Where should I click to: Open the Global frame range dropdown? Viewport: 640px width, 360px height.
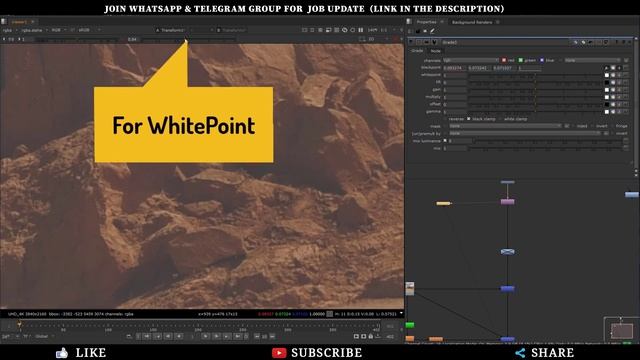tap(44, 336)
